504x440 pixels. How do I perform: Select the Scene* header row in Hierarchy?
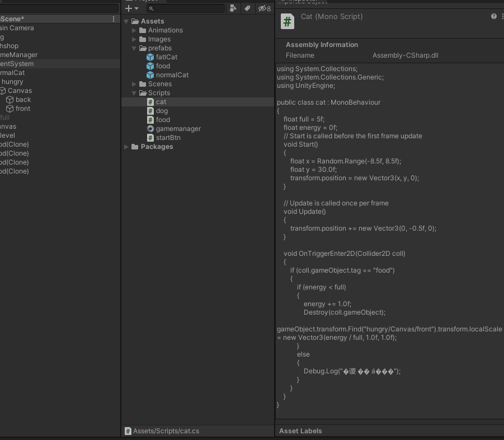tap(60, 19)
